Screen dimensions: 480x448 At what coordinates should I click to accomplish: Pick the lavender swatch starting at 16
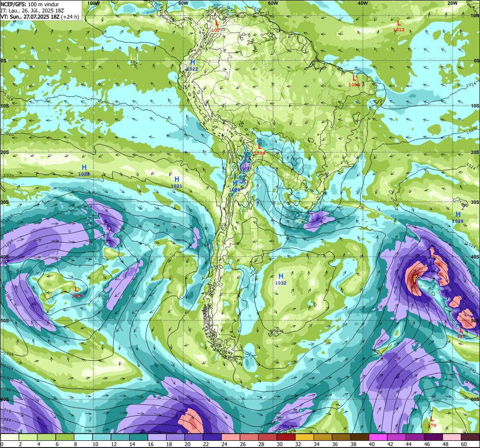(x=157, y=437)
